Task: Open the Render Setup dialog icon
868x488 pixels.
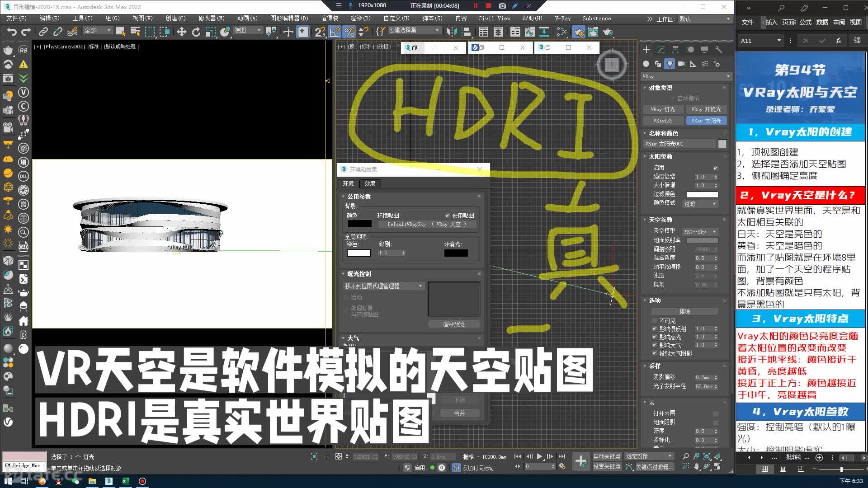Action: pyautogui.click(x=578, y=32)
